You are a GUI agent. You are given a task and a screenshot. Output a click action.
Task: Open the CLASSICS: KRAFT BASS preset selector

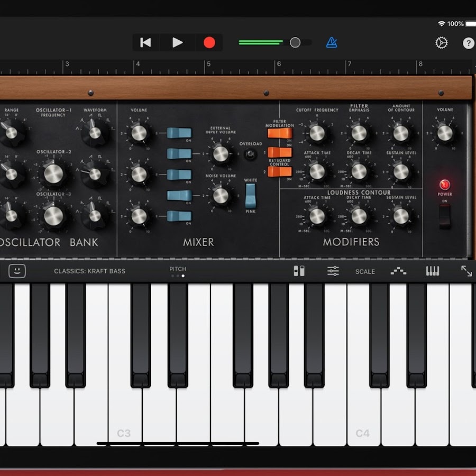pos(89,271)
